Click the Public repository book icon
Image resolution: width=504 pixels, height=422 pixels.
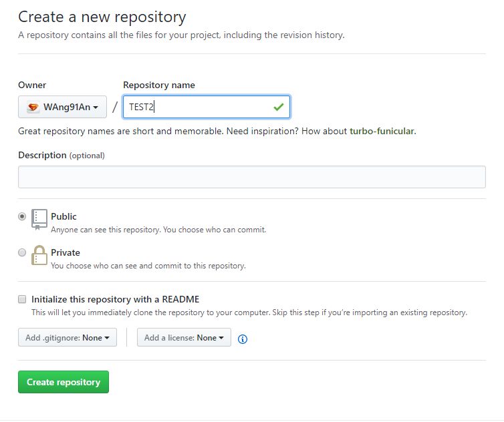[39, 220]
